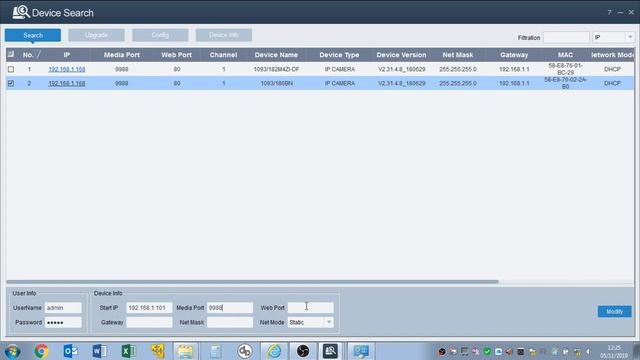Click the Modify button

click(614, 311)
